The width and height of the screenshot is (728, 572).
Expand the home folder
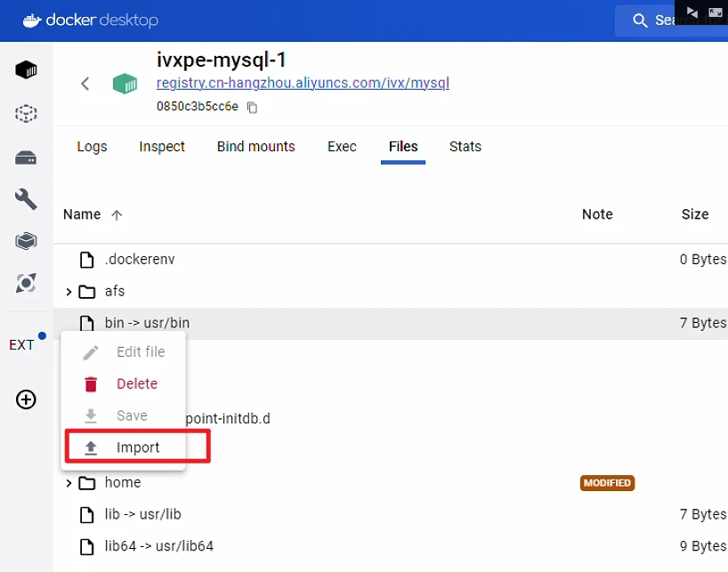[x=69, y=483]
